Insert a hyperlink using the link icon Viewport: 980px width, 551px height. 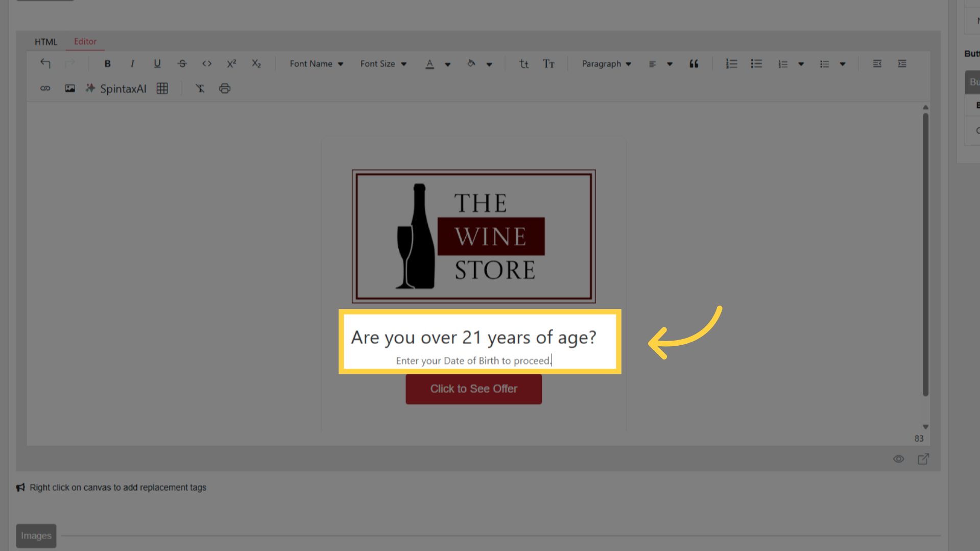(45, 88)
